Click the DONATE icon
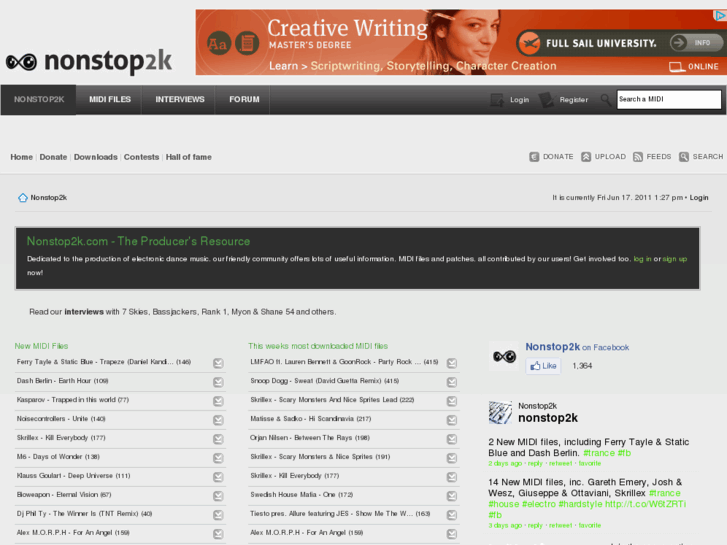The height and width of the screenshot is (545, 727). (534, 157)
